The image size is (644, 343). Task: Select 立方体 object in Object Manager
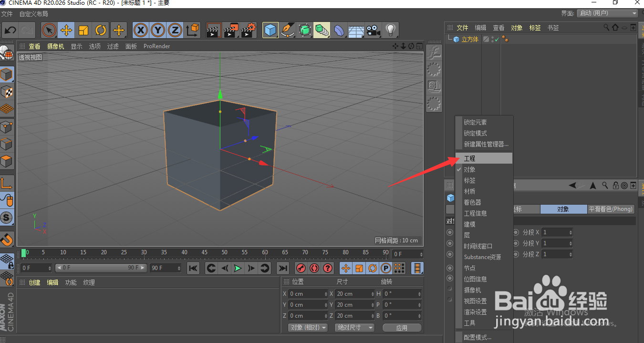point(470,40)
